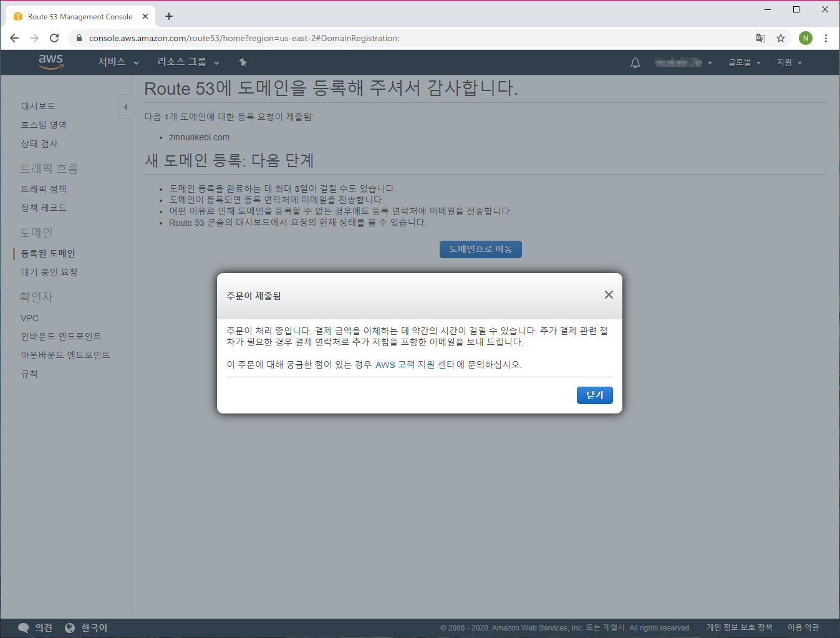This screenshot has height=638, width=840.
Task: Click the 도메인 section heading in sidebar
Action: point(36,233)
